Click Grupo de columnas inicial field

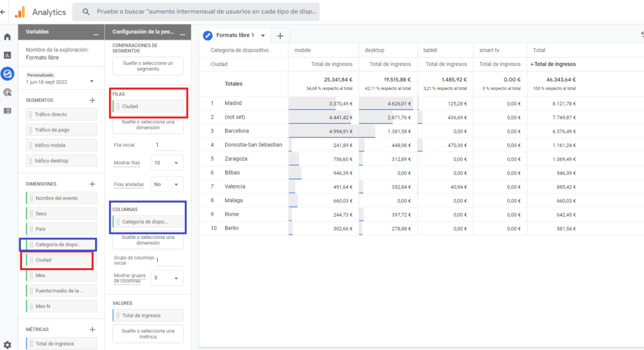click(167, 260)
